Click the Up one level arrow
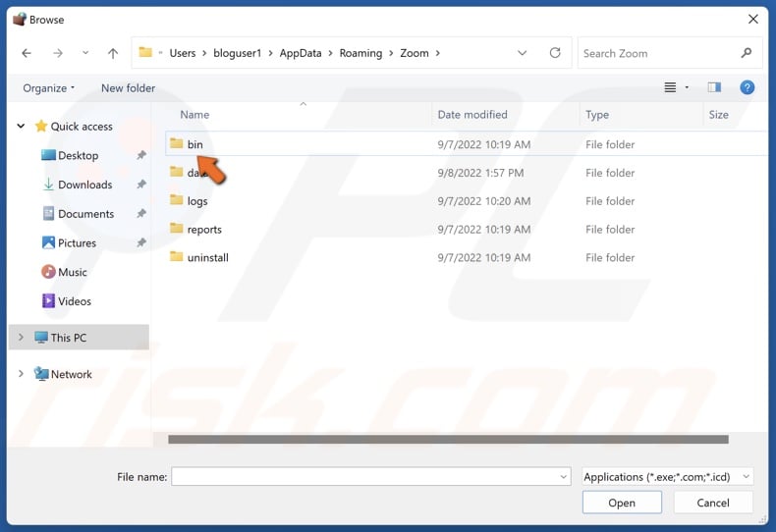The image size is (776, 532). [113, 53]
